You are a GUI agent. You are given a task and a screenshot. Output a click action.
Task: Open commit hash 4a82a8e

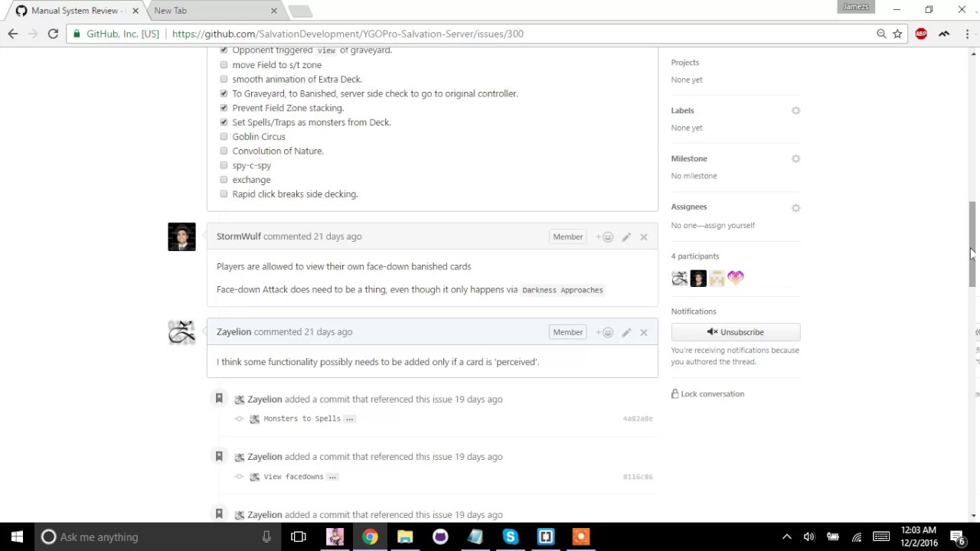[x=638, y=419]
